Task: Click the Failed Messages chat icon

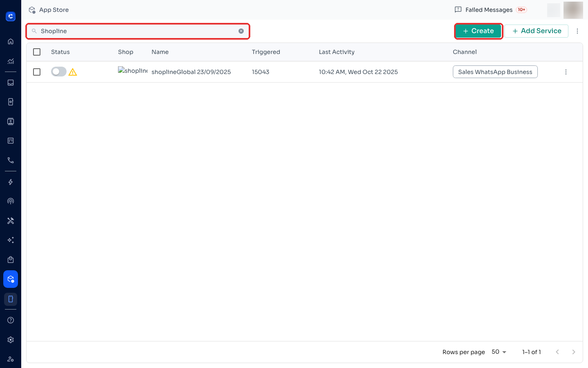Action: point(458,9)
